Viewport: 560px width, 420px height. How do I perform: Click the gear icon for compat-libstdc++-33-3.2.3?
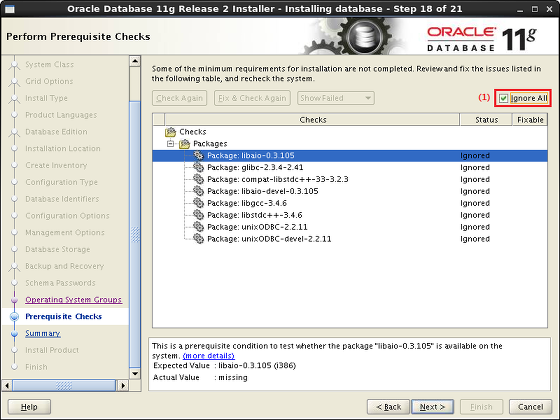point(198,179)
